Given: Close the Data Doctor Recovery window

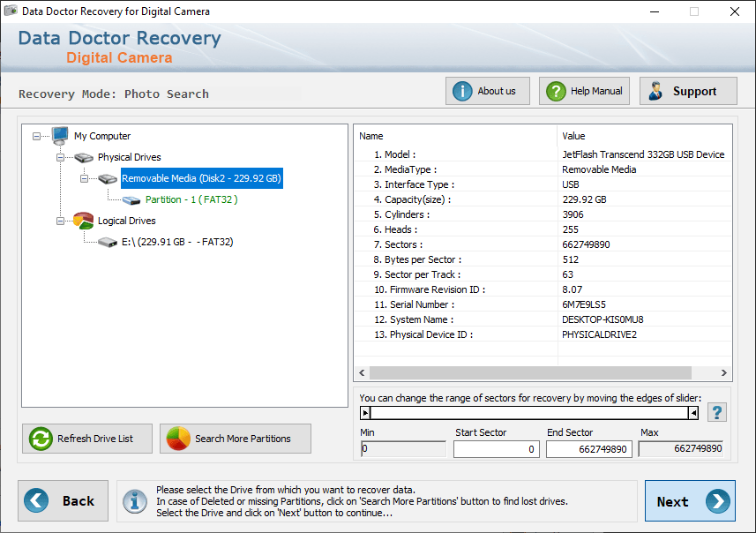Looking at the screenshot, I should [x=734, y=11].
